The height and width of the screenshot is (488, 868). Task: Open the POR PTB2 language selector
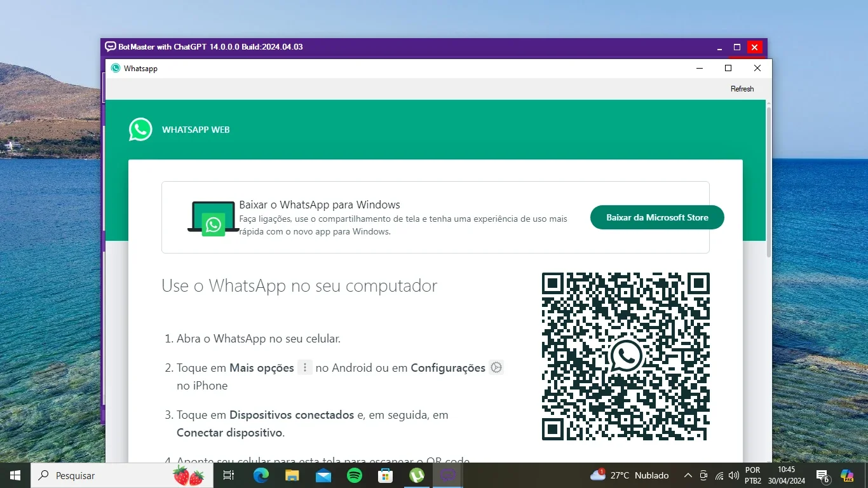(753, 475)
